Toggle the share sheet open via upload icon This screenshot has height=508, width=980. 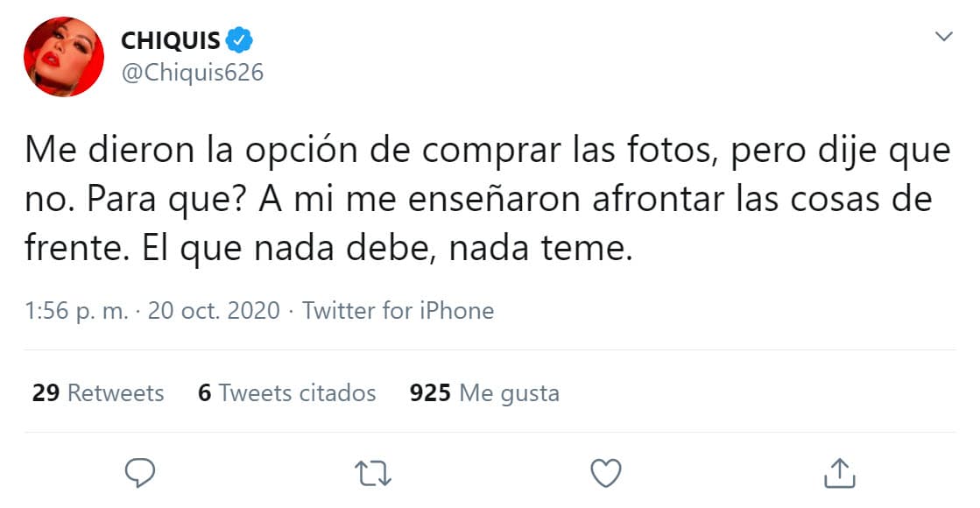[842, 473]
